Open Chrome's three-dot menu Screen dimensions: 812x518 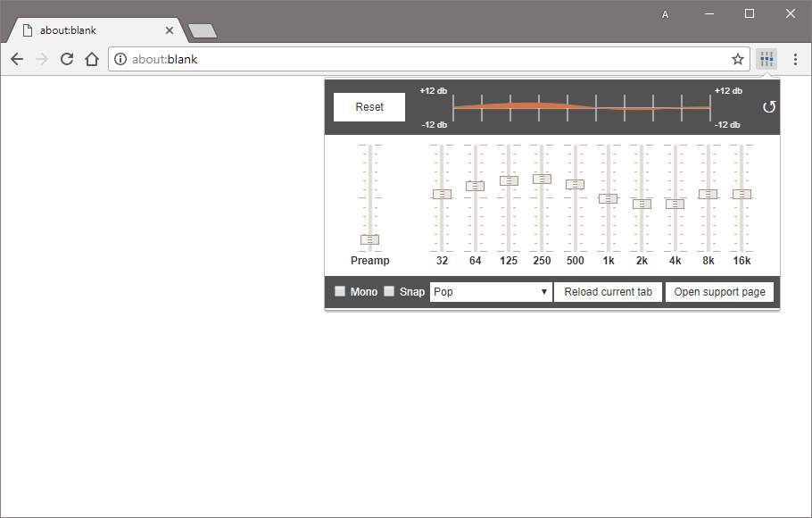coord(795,59)
